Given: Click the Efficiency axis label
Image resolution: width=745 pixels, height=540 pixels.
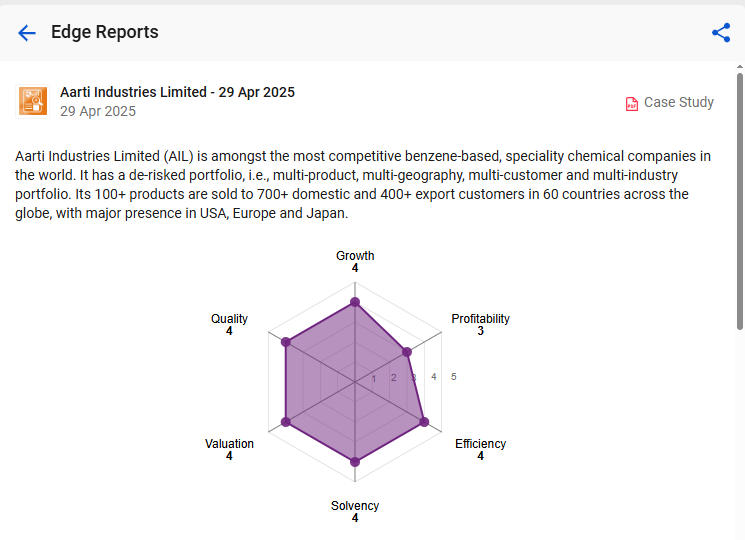Looking at the screenshot, I should coord(480,444).
